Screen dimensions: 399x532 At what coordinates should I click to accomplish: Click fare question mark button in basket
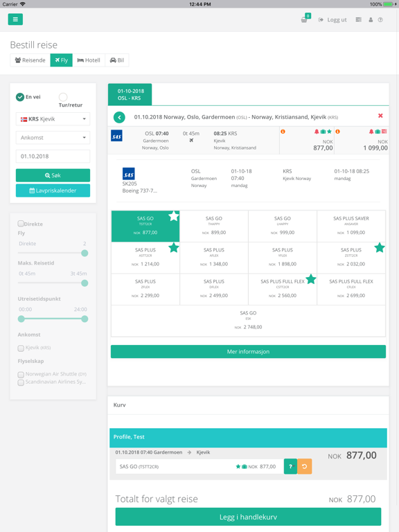tap(290, 466)
